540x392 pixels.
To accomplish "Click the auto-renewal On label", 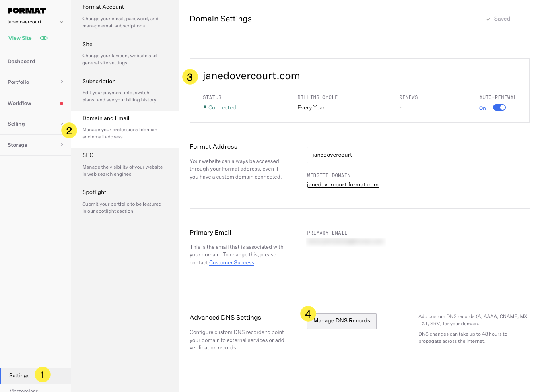I will tap(482, 108).
